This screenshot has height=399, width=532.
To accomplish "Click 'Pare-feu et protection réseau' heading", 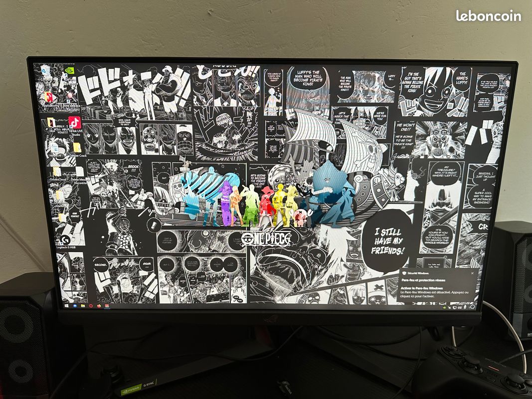I will point(423,280).
